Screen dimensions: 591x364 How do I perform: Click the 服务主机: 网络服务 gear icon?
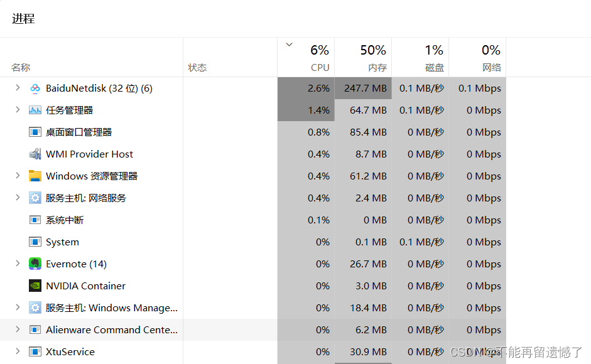[35, 198]
